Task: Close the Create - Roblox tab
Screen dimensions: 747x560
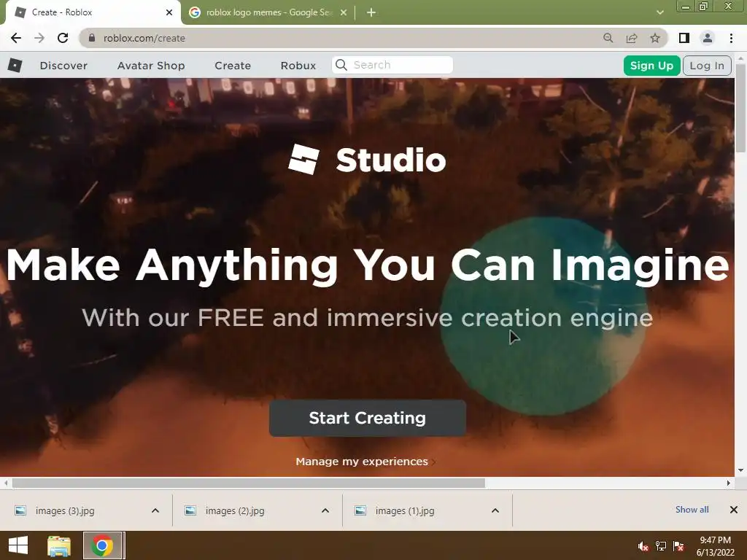Action: tap(169, 12)
